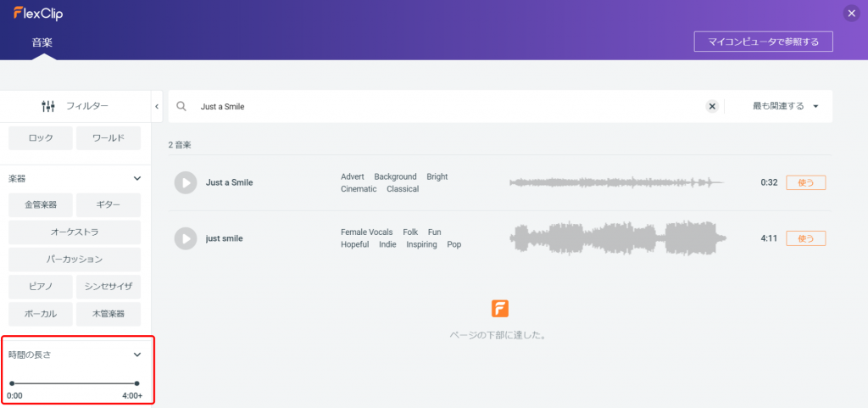The height and width of the screenshot is (408, 868).
Task: Clear the search field with X icon
Action: pyautogui.click(x=712, y=107)
